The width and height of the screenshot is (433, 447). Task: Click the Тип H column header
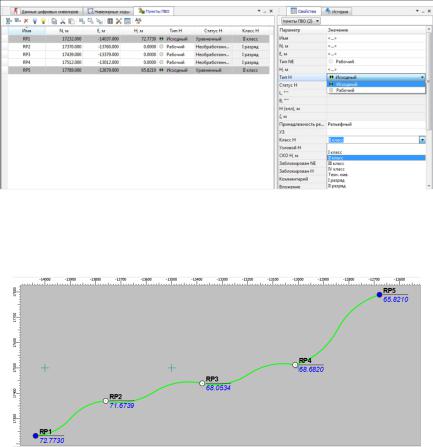(176, 31)
